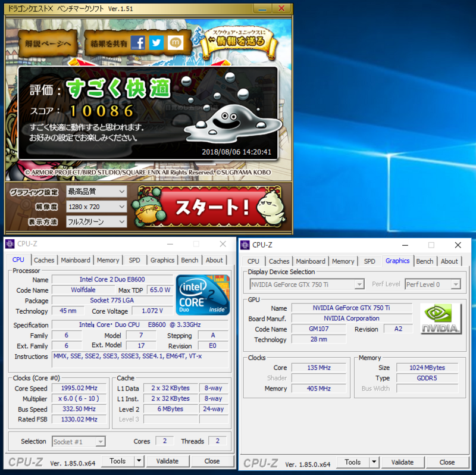Open Socket #1 selection dropdown
The height and width of the screenshot is (475, 476).
(x=79, y=442)
